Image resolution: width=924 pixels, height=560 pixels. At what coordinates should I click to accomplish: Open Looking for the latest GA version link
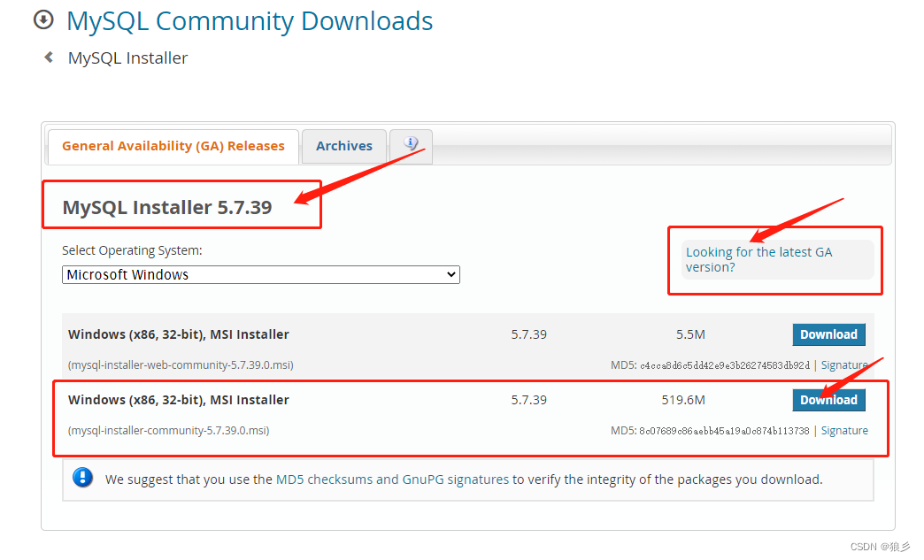pos(758,259)
